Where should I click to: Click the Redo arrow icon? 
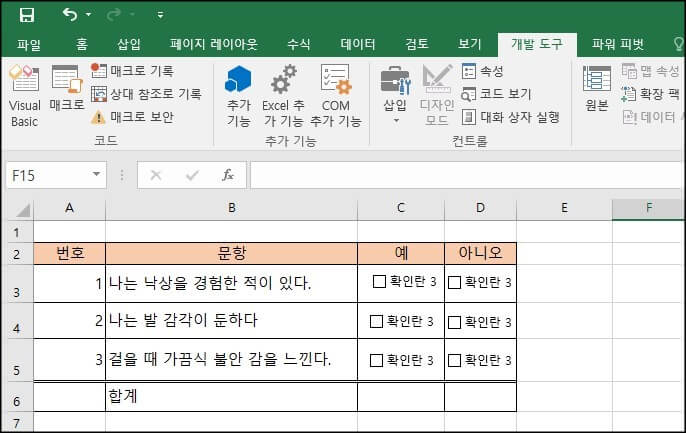[114, 15]
